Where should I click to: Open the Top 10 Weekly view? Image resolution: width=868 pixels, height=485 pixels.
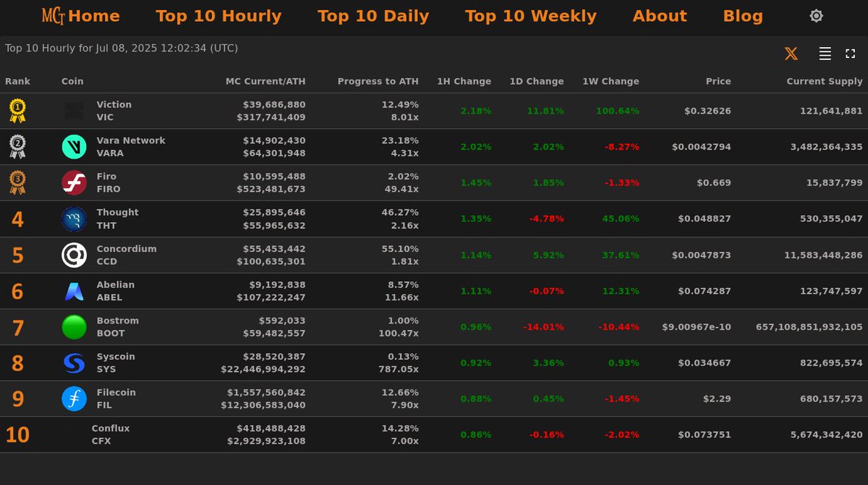pos(531,15)
